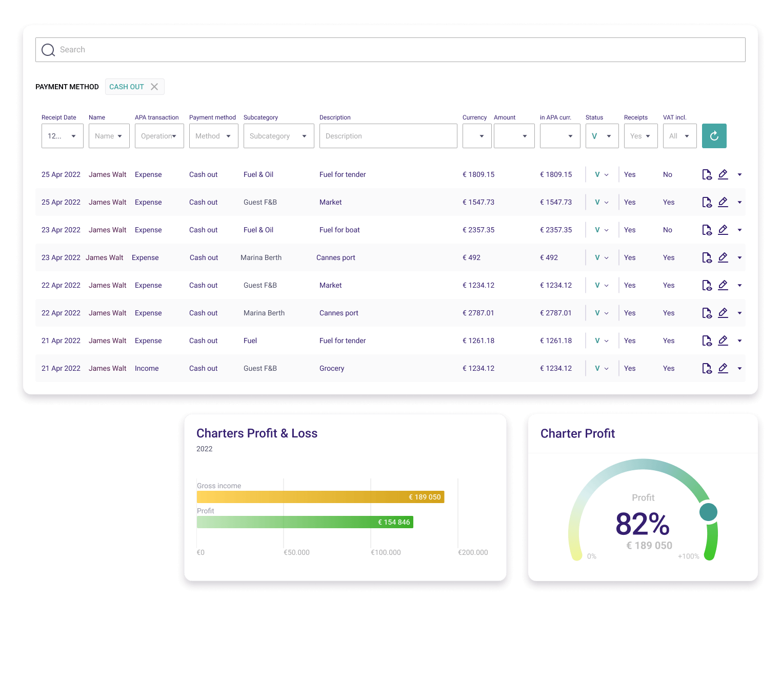Click the search magnifier icon

[48, 50]
